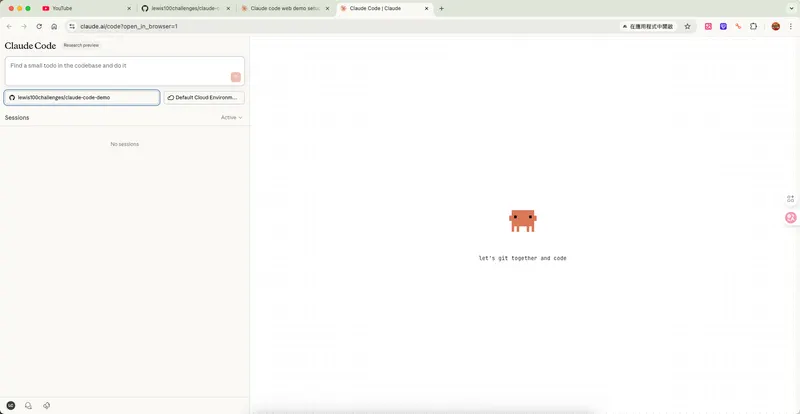Viewport: 800px width, 414px height.
Task: Click the pixel crab mascot
Action: [522, 221]
